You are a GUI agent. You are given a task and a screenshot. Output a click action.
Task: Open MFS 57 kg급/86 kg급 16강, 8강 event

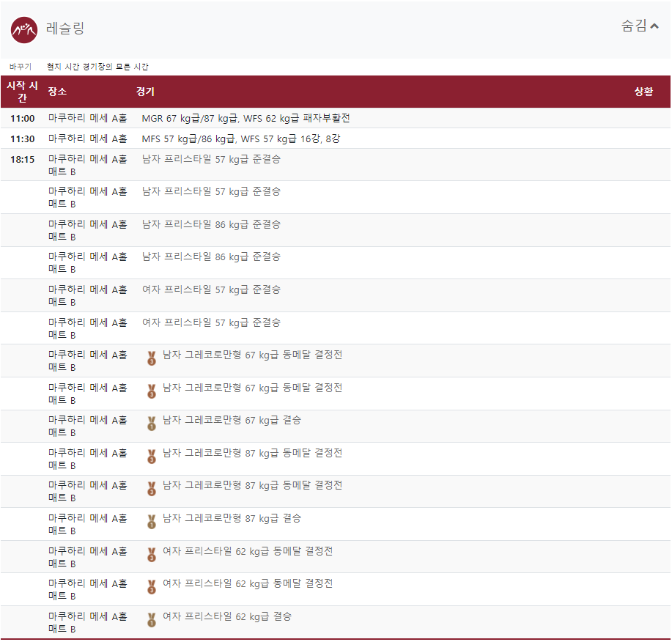click(x=241, y=139)
